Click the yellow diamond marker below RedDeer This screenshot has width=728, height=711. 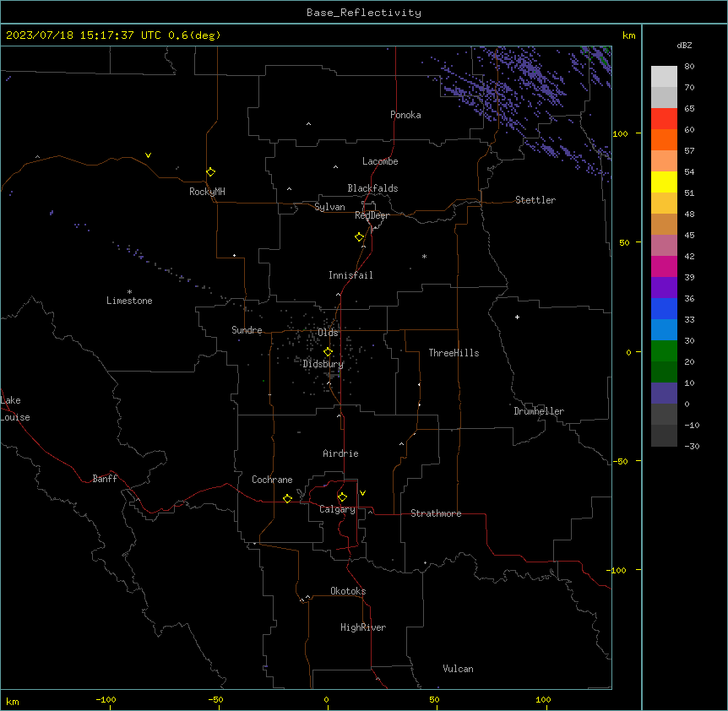pyautogui.click(x=359, y=237)
